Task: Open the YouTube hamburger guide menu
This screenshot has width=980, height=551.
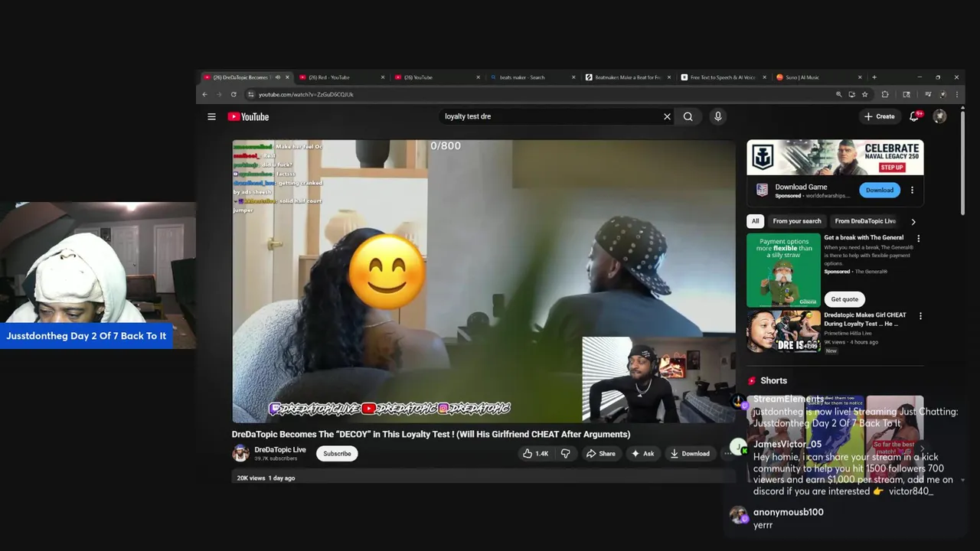Action: point(211,116)
